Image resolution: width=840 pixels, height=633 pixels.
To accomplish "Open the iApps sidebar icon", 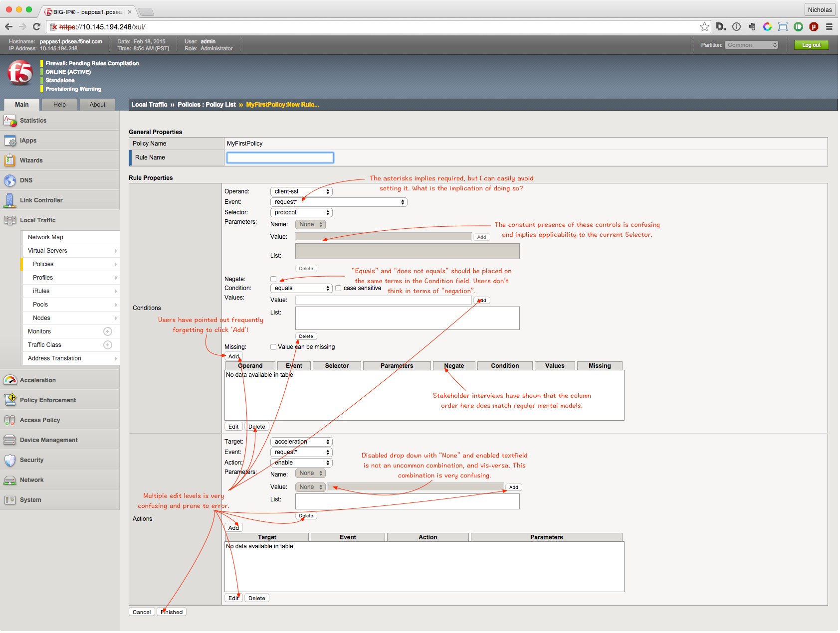I will [10, 141].
